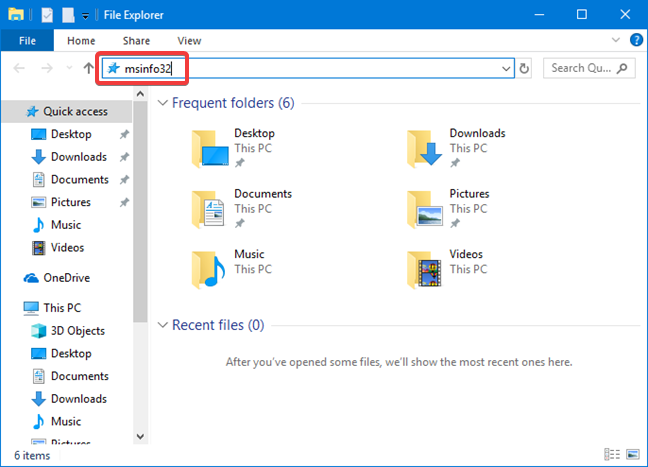Click the navigation pane scroll down arrow

pos(141,436)
